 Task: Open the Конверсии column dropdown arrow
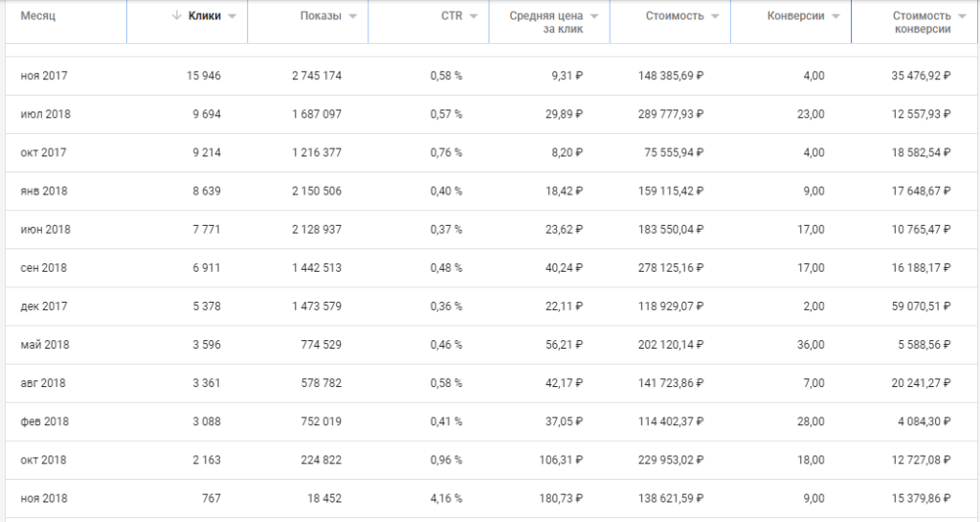click(835, 16)
